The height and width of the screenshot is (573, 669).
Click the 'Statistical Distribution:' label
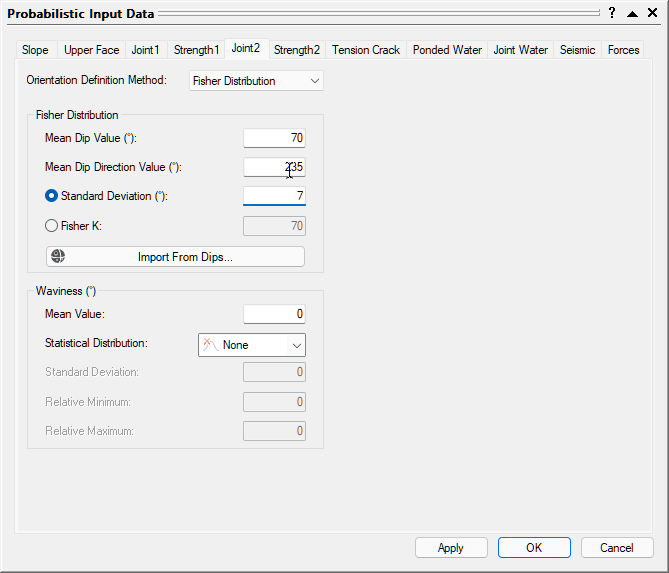pos(96,343)
